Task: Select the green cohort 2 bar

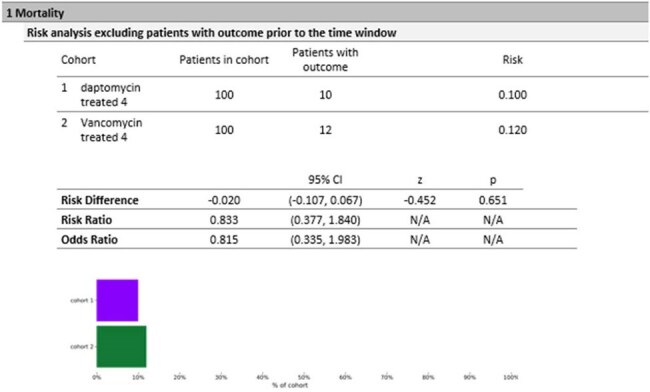Action: pos(121,346)
